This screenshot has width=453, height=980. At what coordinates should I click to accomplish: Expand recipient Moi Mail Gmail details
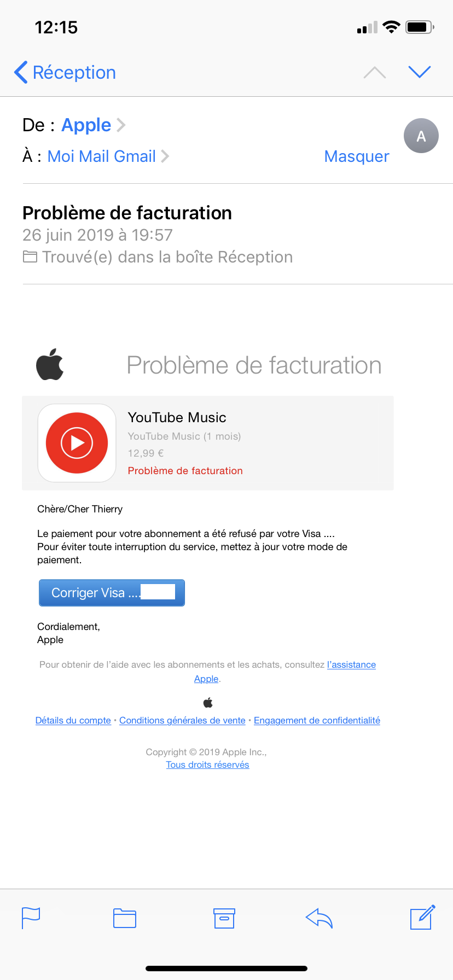pyautogui.click(x=108, y=156)
